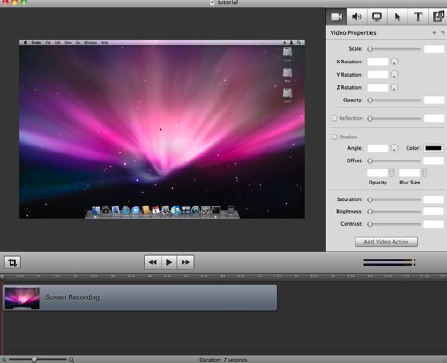Screen dimensions: 447x363
Task: Click the shadow Angle dial knob
Action: [x=394, y=148]
